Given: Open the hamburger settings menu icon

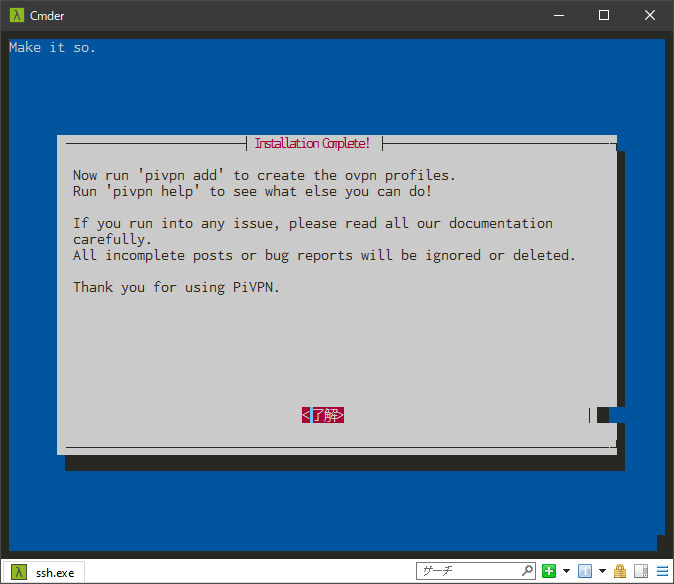Looking at the screenshot, I should pyautogui.click(x=662, y=571).
